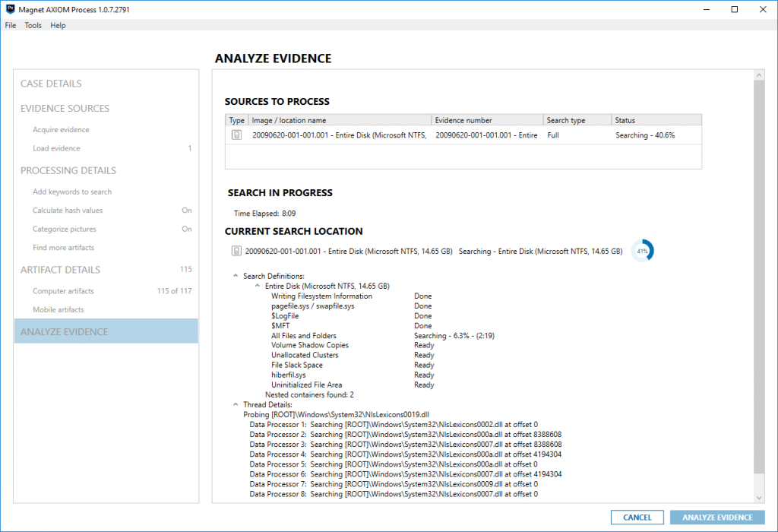Image resolution: width=778 pixels, height=532 pixels.
Task: Click the vertical scrollbar thumb
Action: click(759, 277)
